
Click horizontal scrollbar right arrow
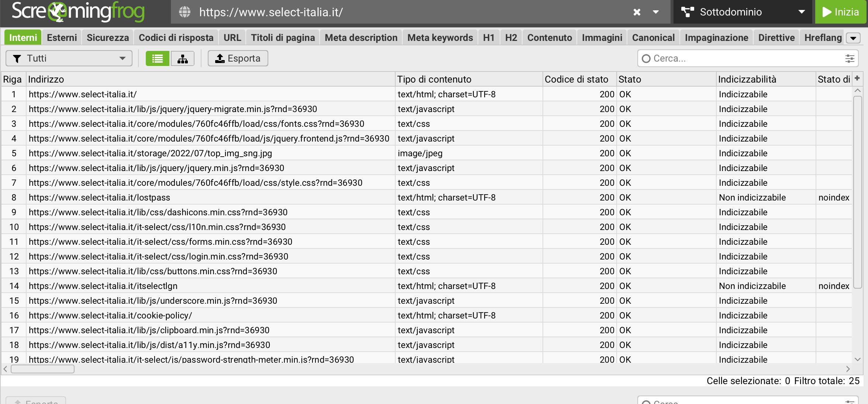pyautogui.click(x=848, y=369)
